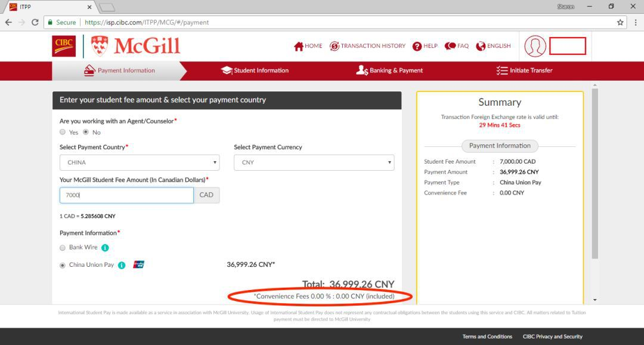Go to Student Information step tab
This screenshot has width=644, height=345.
pos(255,70)
